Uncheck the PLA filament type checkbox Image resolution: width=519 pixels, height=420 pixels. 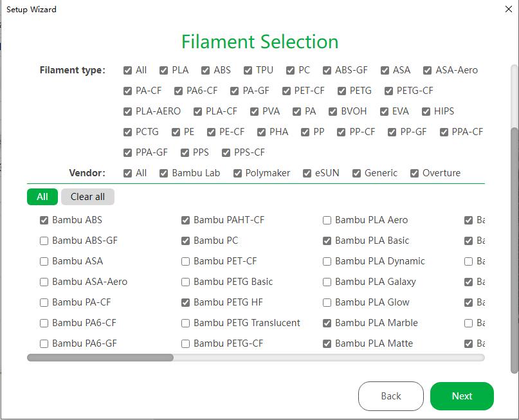[163, 71]
